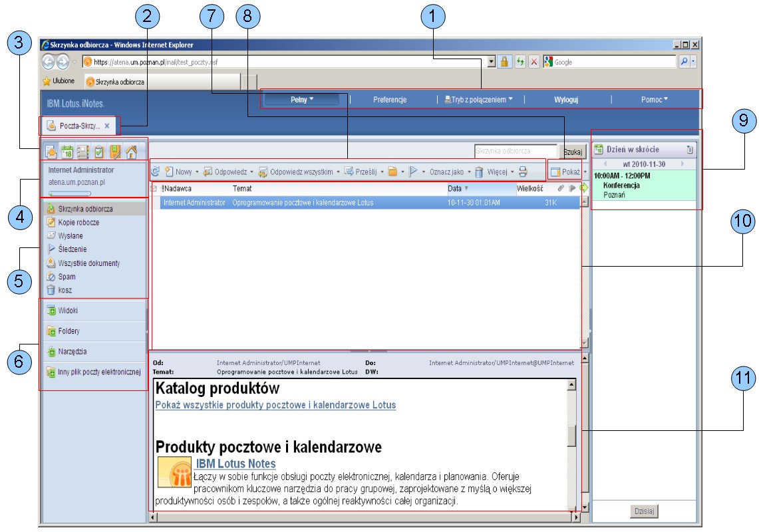Open the Pomoc help dropdown
Screen dimensions: 759x532
655,99
